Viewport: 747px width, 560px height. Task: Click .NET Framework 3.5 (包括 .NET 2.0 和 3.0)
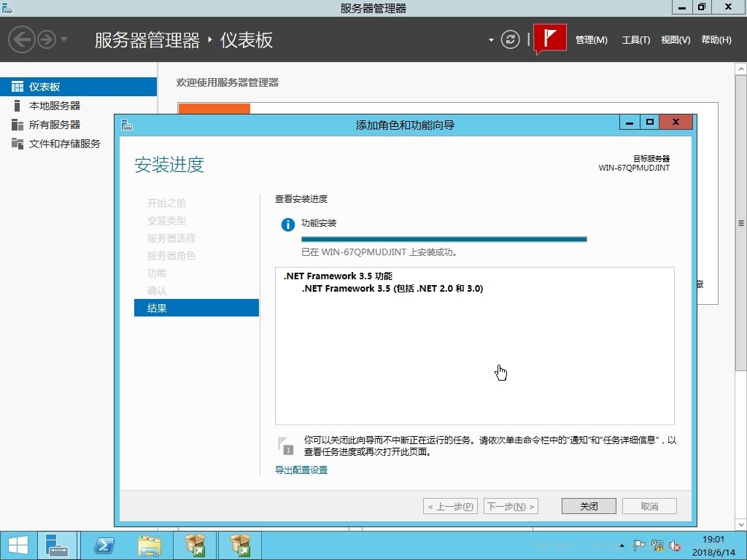point(392,289)
